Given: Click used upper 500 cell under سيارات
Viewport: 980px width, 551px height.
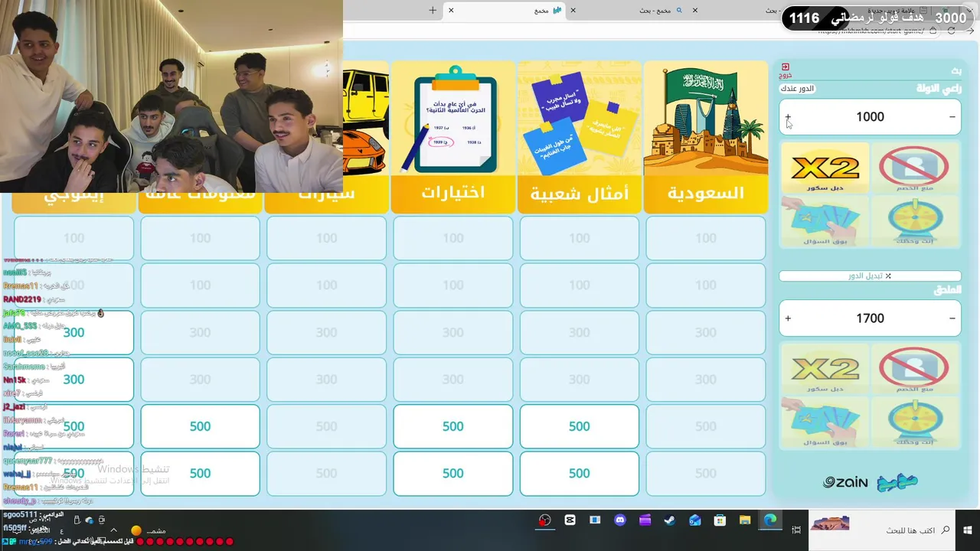Looking at the screenshot, I should (326, 426).
